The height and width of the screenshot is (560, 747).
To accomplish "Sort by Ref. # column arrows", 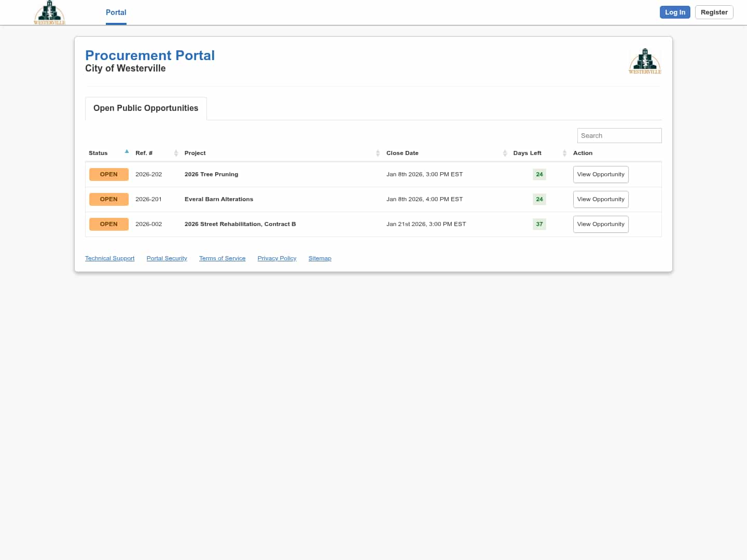I will coord(176,153).
